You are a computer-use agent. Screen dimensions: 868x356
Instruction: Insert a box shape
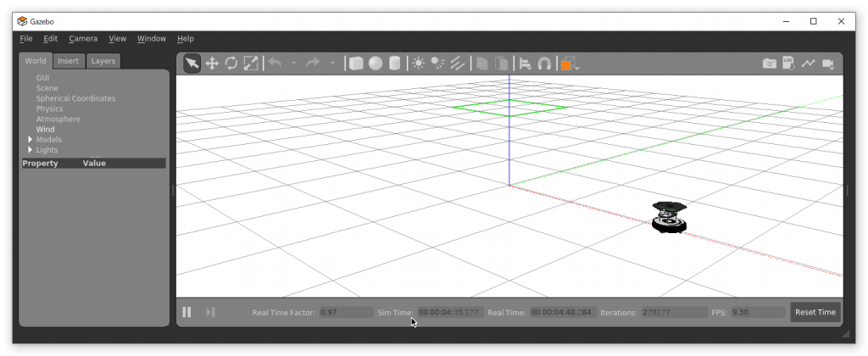pyautogui.click(x=356, y=64)
